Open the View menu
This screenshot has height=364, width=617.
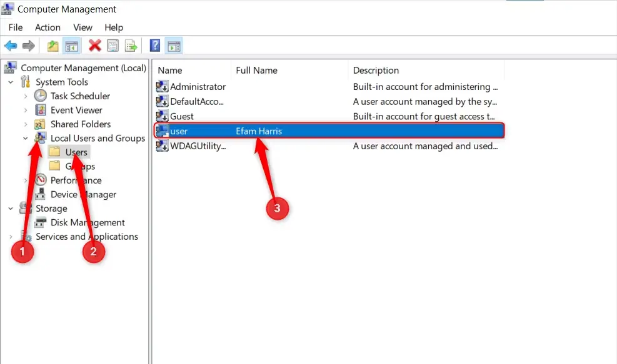[83, 27]
